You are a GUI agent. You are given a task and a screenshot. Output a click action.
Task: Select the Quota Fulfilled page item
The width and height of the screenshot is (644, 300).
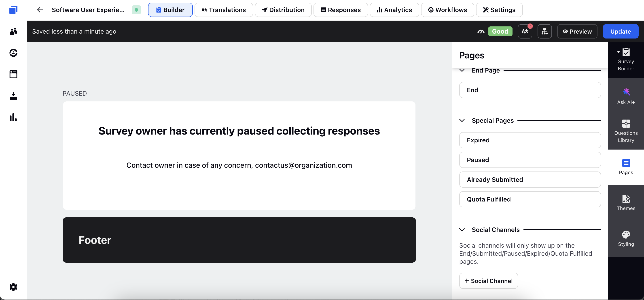(x=530, y=199)
